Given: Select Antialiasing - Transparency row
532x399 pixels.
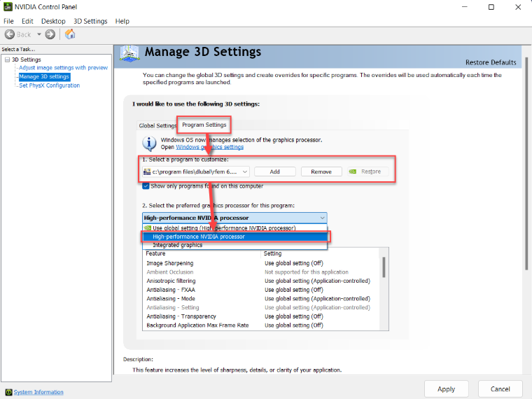Looking at the screenshot, I should (262, 316).
